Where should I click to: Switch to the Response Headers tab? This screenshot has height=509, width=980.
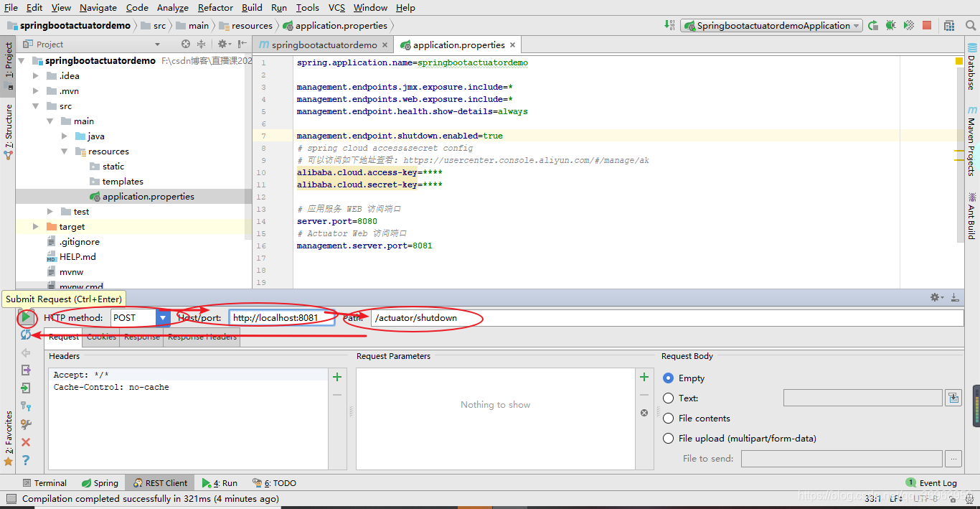coord(202,337)
